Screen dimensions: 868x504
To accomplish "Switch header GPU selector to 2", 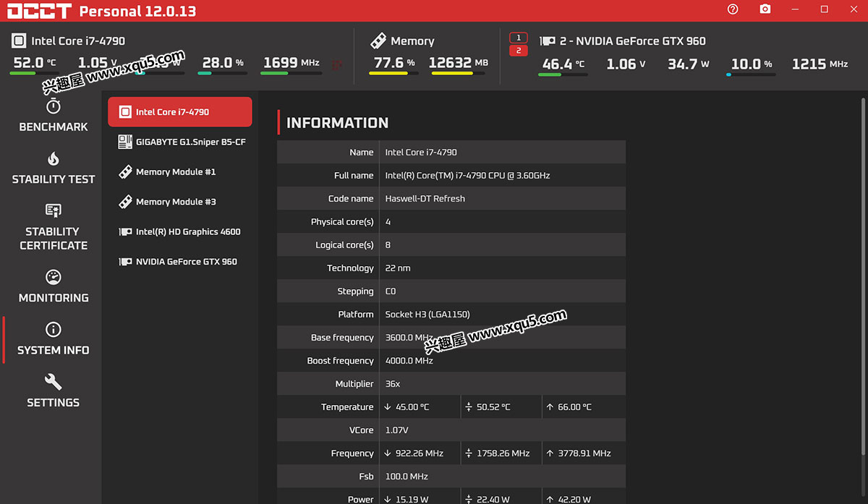I will click(x=519, y=51).
